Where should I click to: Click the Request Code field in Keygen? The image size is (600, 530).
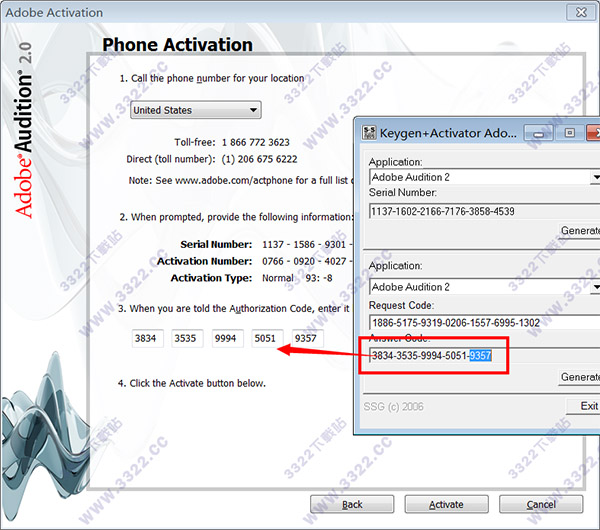(x=484, y=323)
